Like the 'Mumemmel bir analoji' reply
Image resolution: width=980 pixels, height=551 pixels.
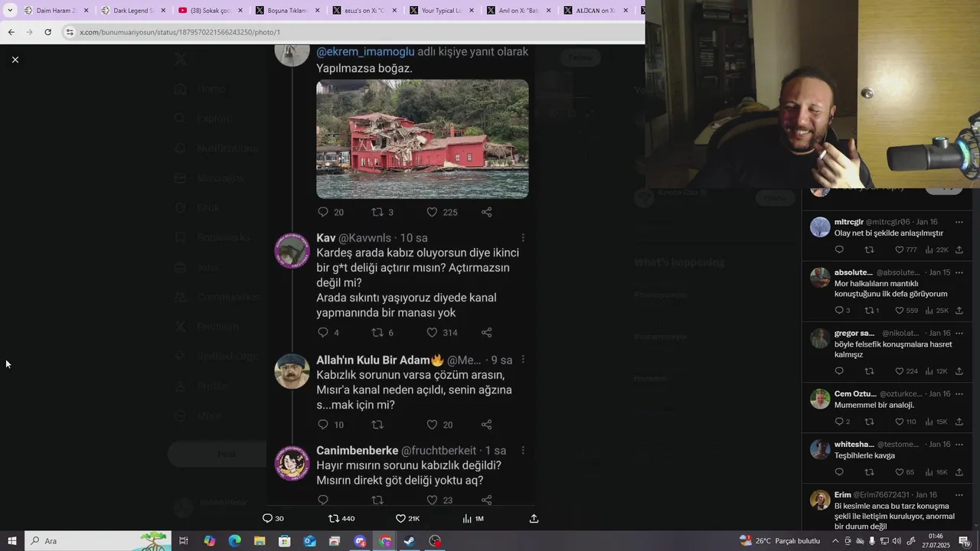(900, 422)
